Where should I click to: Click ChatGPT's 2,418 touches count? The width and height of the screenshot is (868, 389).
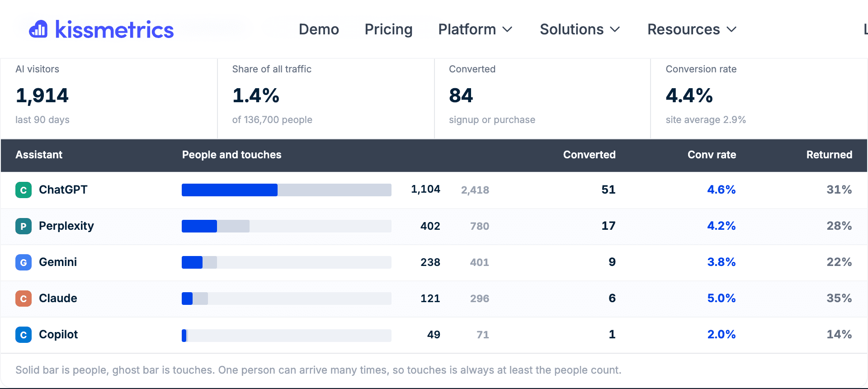[475, 190]
